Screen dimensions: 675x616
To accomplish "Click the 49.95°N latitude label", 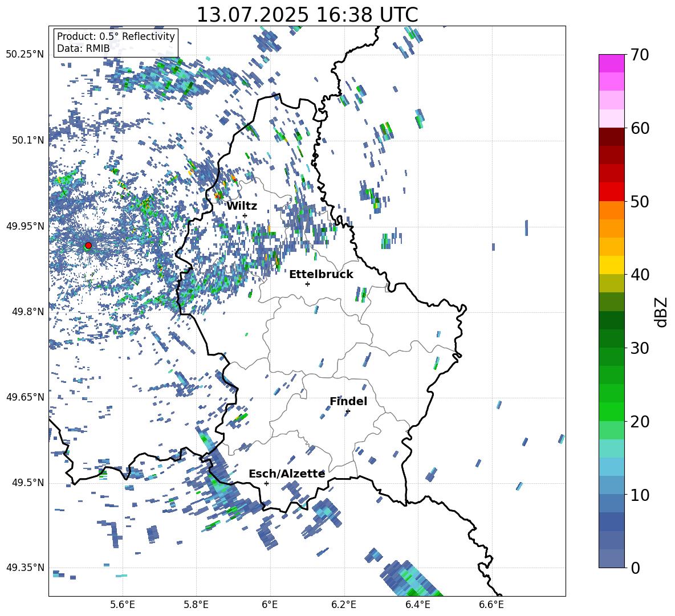I will 26,226.
